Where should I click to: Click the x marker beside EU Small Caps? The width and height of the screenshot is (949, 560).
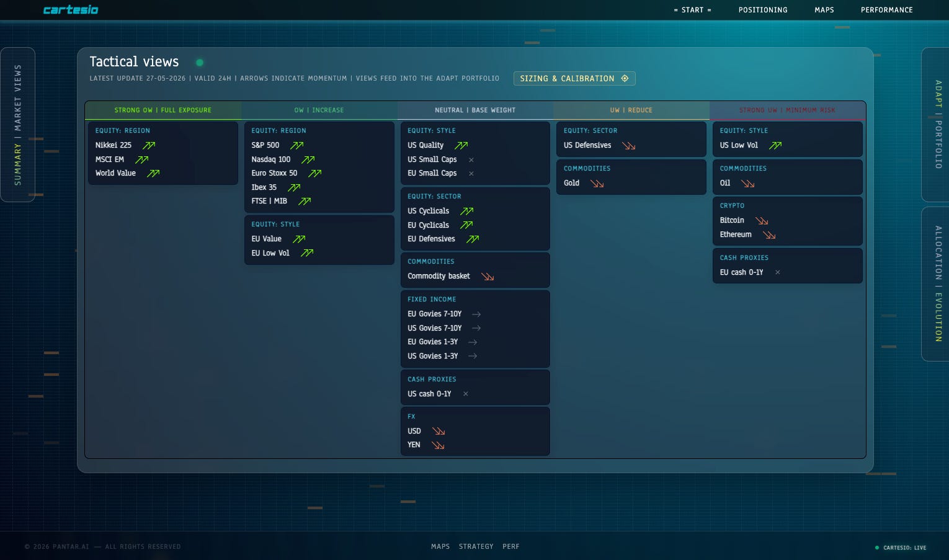pyautogui.click(x=471, y=174)
